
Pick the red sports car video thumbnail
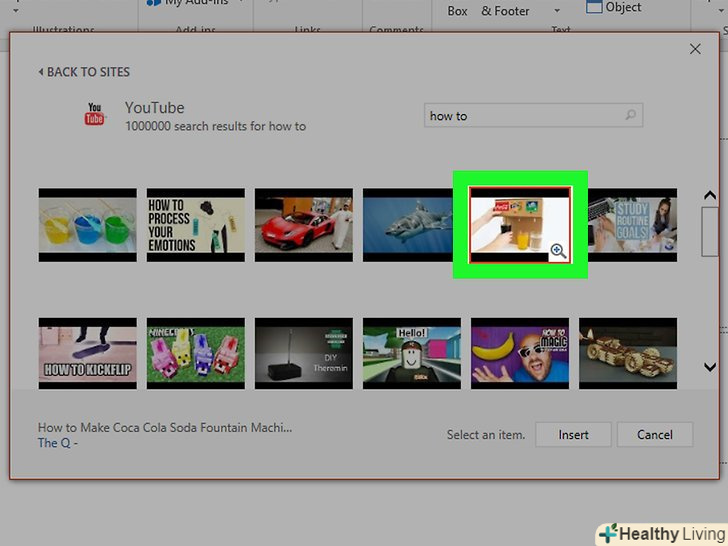[303, 225]
